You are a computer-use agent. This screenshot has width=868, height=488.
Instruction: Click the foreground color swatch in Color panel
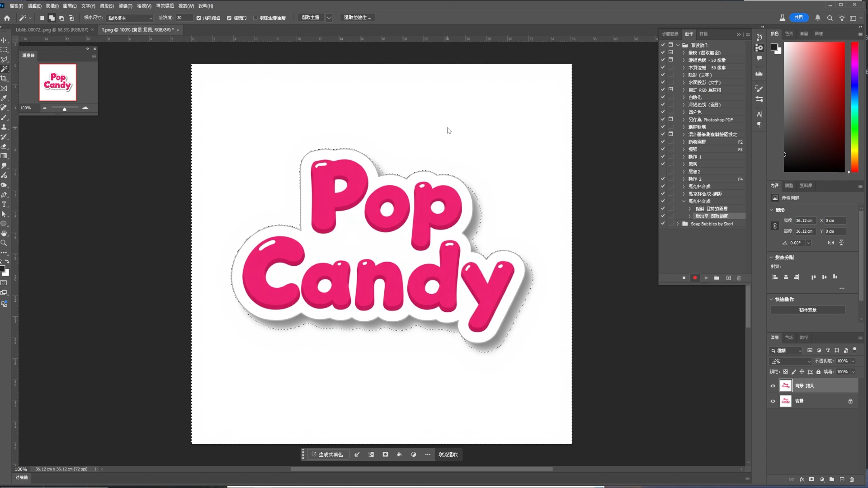tap(774, 47)
